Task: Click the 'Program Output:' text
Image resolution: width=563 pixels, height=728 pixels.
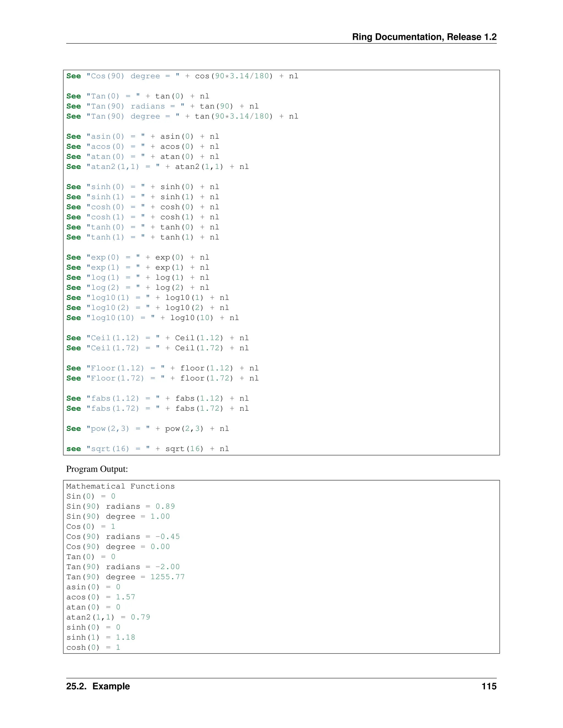Action: coord(97,469)
